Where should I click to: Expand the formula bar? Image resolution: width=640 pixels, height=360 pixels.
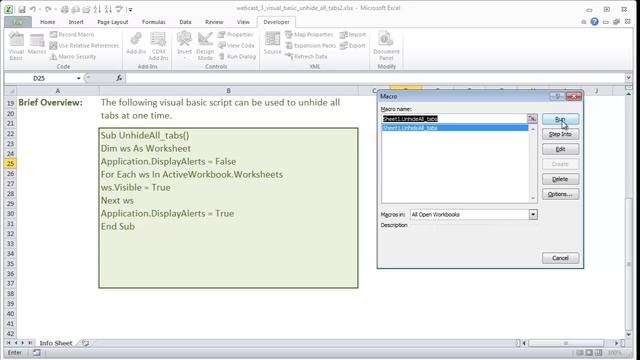[628, 78]
